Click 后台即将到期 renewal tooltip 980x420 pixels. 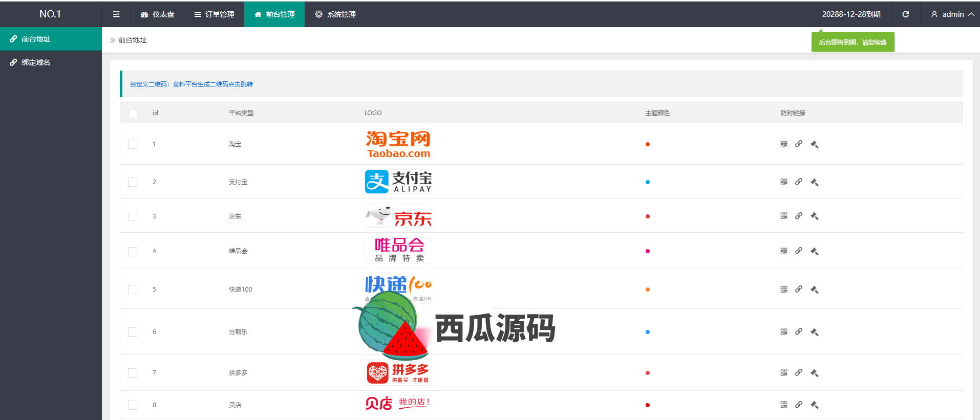[853, 42]
